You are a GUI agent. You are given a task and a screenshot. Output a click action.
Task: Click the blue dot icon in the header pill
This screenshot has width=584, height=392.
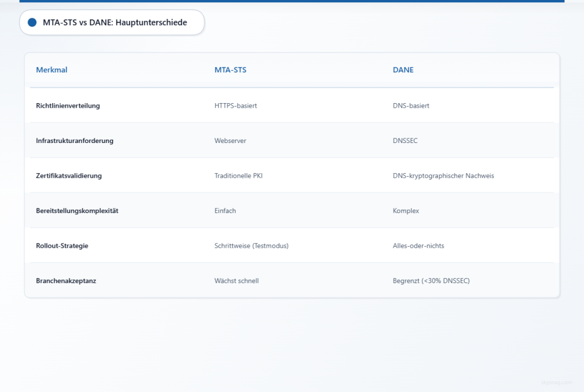[31, 22]
